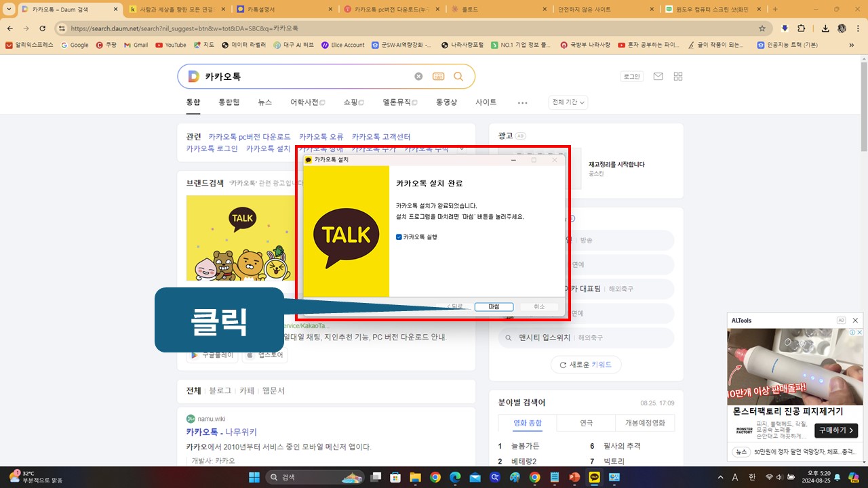This screenshot has width=868, height=488.
Task: Open the Daum mail envelope icon
Action: (658, 77)
